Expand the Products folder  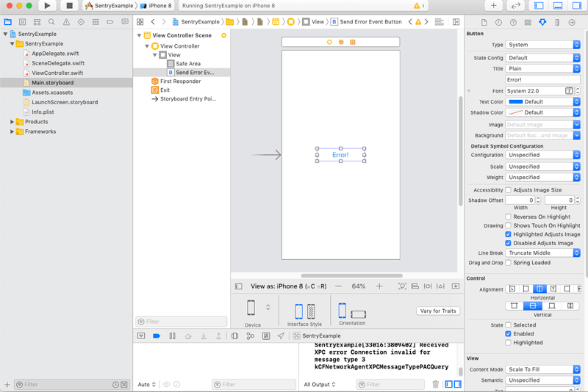coord(12,122)
